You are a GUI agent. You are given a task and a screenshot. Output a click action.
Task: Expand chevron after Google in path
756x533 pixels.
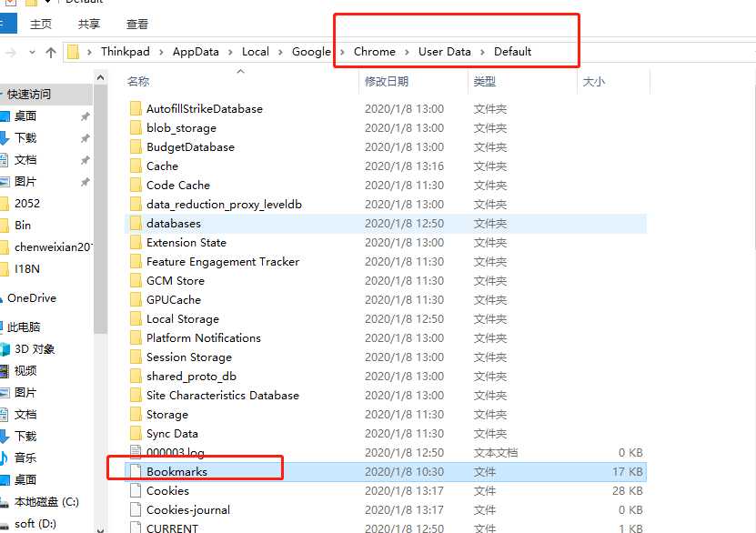[342, 52]
